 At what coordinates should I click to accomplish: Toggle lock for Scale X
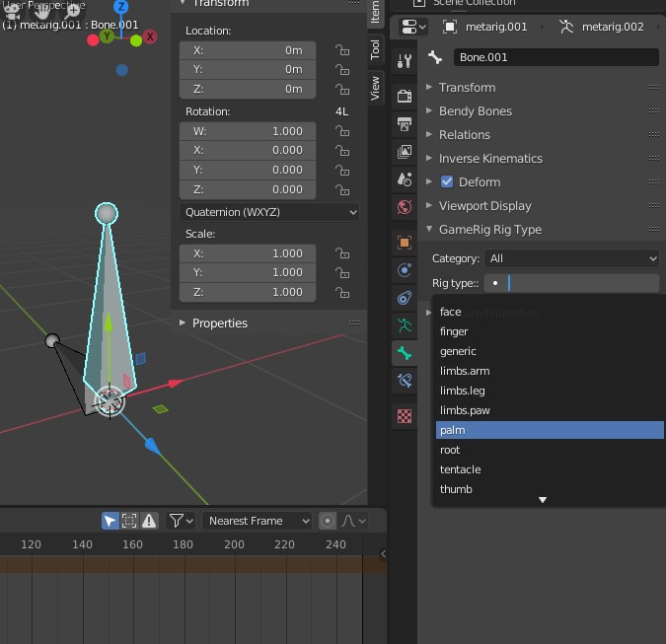pos(342,253)
